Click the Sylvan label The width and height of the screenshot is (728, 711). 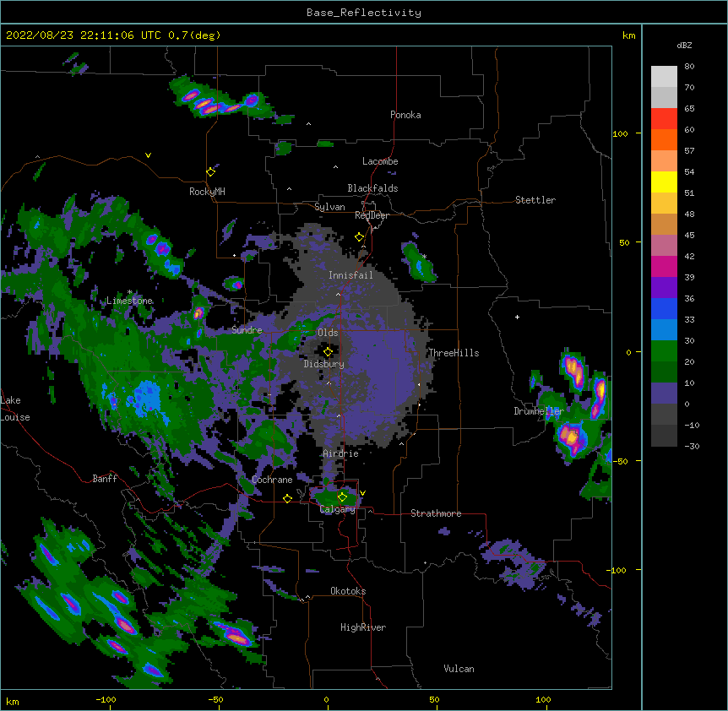click(x=329, y=207)
